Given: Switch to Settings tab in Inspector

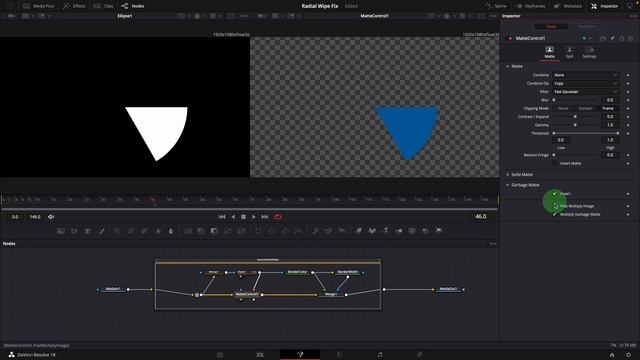Looking at the screenshot, I should [589, 52].
